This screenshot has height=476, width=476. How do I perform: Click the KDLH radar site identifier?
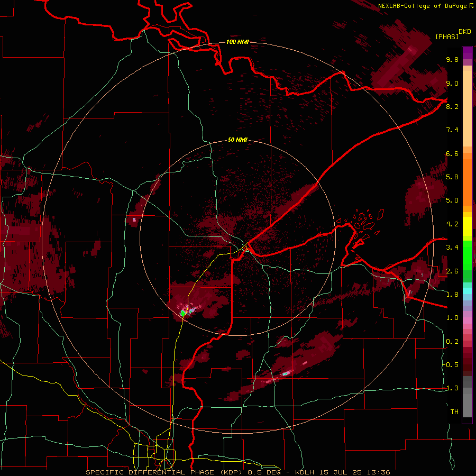(306, 472)
